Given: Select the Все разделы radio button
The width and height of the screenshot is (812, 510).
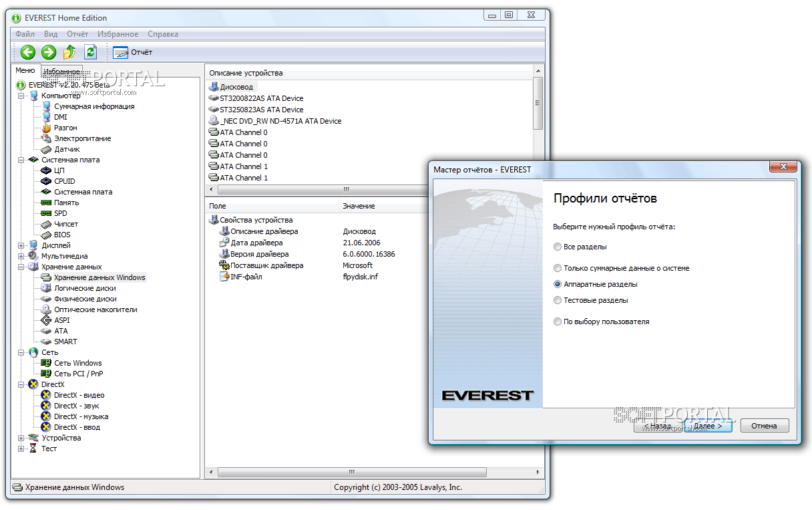Looking at the screenshot, I should click(558, 247).
